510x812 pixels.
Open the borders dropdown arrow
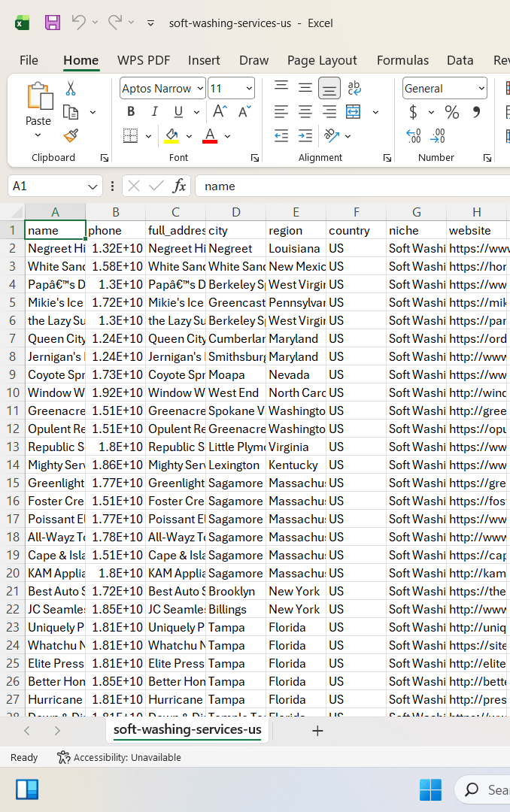148,136
